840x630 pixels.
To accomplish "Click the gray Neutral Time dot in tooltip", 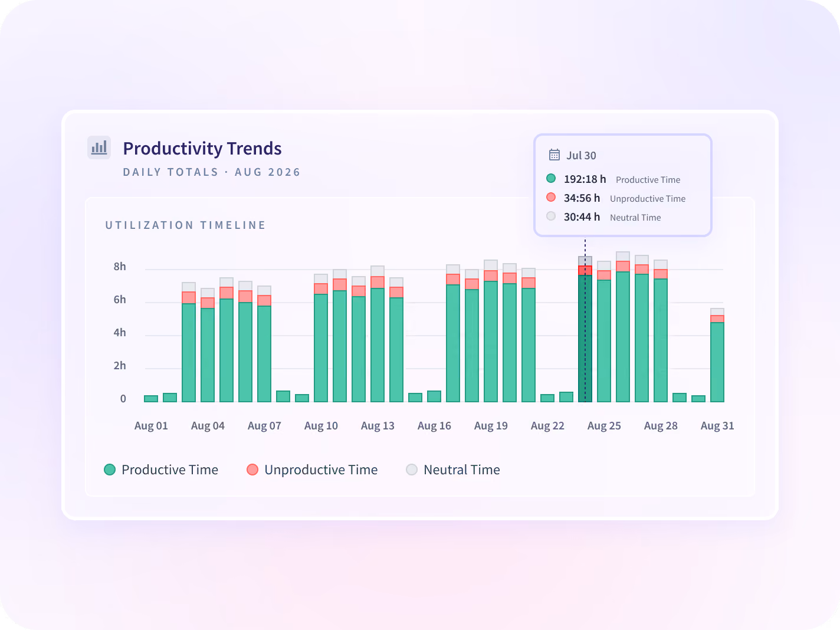I will point(551,216).
